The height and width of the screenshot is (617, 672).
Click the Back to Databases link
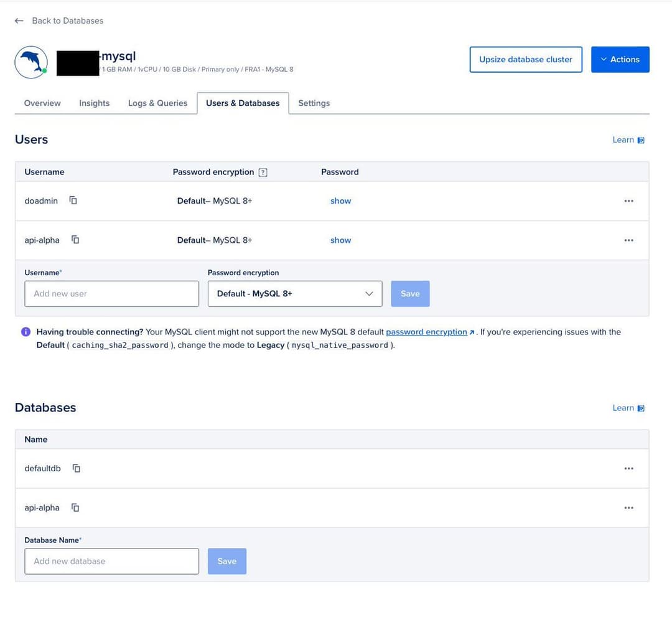point(68,21)
